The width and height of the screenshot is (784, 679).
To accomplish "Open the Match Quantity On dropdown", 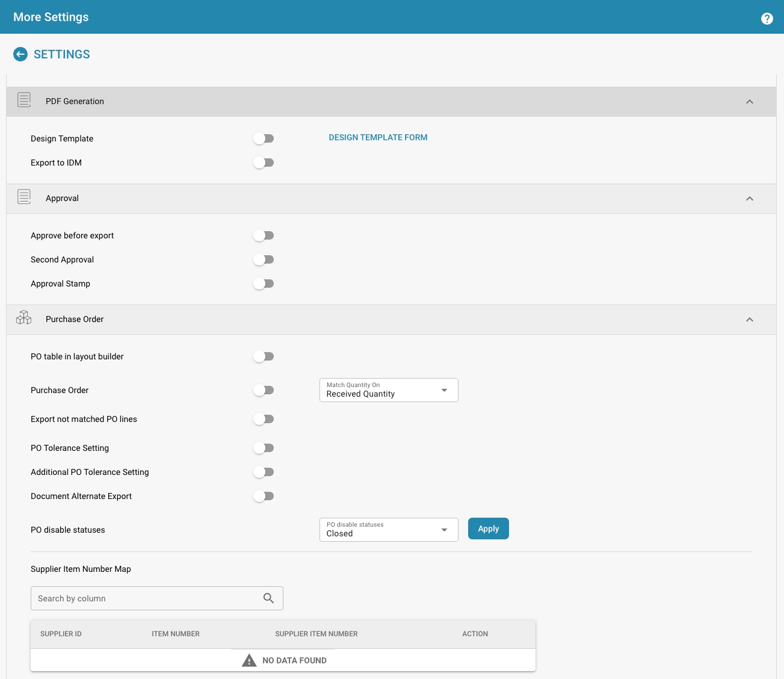I will point(389,390).
